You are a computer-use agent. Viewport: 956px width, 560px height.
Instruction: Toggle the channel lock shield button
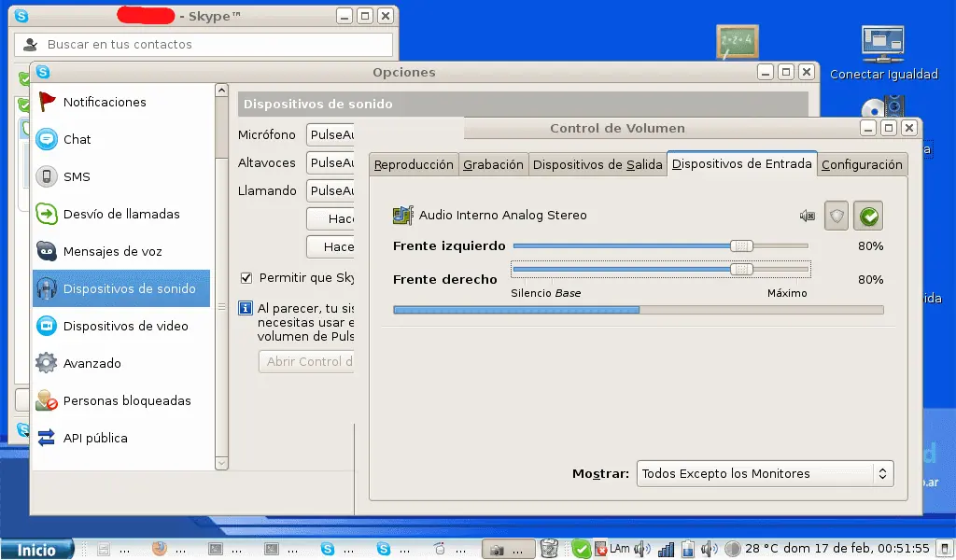tap(837, 217)
